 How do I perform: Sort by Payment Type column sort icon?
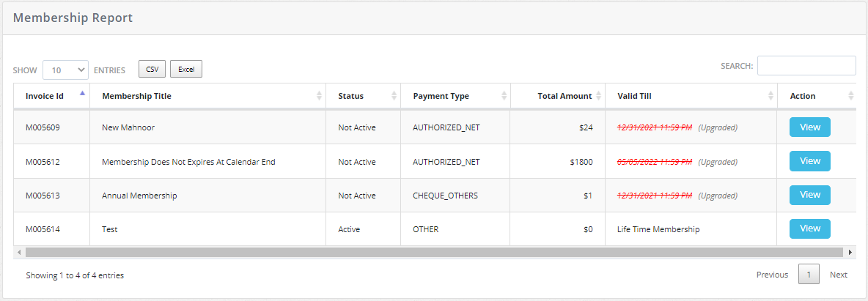coord(504,96)
